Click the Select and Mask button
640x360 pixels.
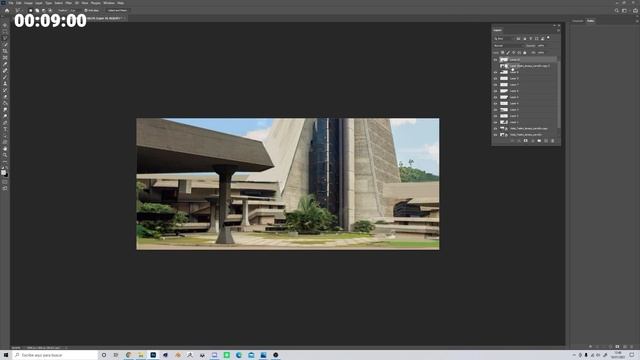pos(117,11)
